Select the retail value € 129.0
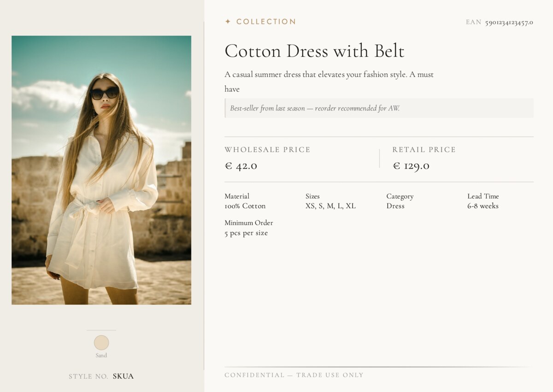Image resolution: width=553 pixels, height=392 pixels. (411, 166)
